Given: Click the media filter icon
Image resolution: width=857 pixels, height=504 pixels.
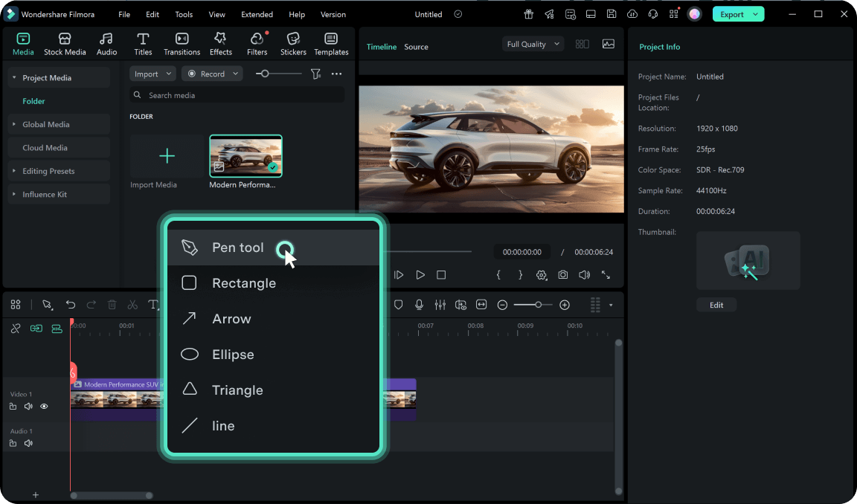Looking at the screenshot, I should click(316, 74).
